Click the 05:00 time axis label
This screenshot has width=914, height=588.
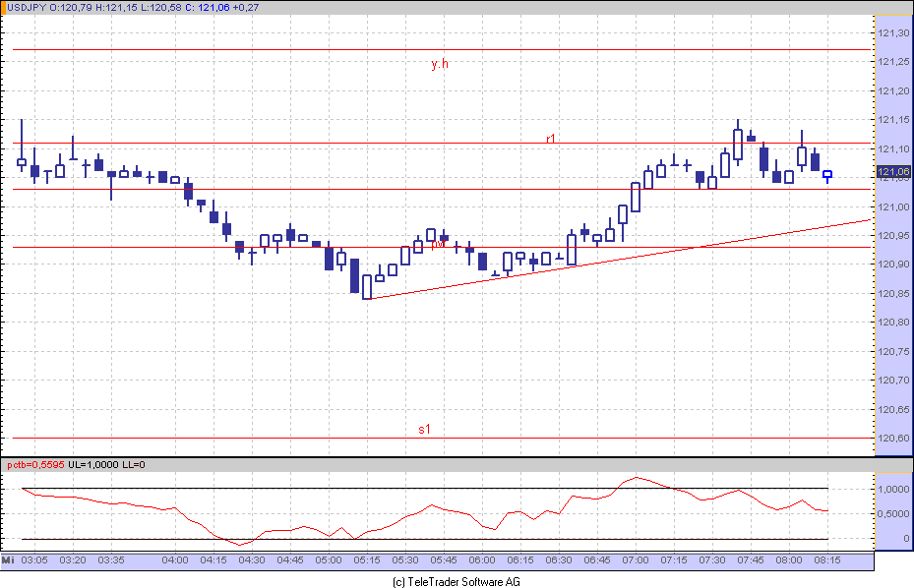click(x=329, y=560)
